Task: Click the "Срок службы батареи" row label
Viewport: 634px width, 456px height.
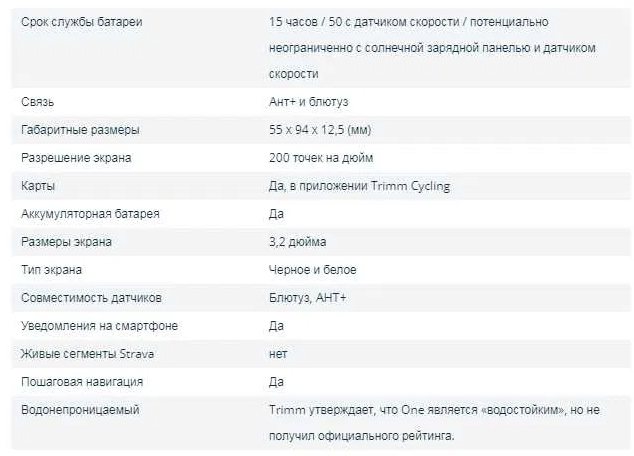Action: (x=82, y=21)
